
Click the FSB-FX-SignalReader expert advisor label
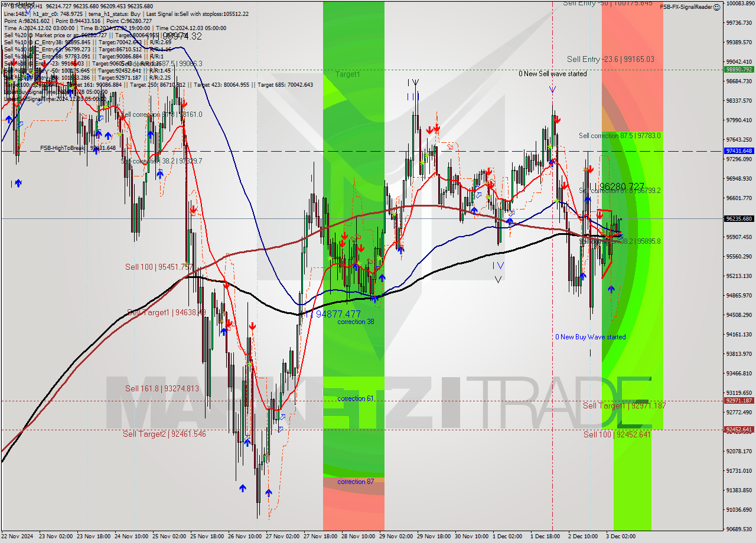(x=686, y=7)
